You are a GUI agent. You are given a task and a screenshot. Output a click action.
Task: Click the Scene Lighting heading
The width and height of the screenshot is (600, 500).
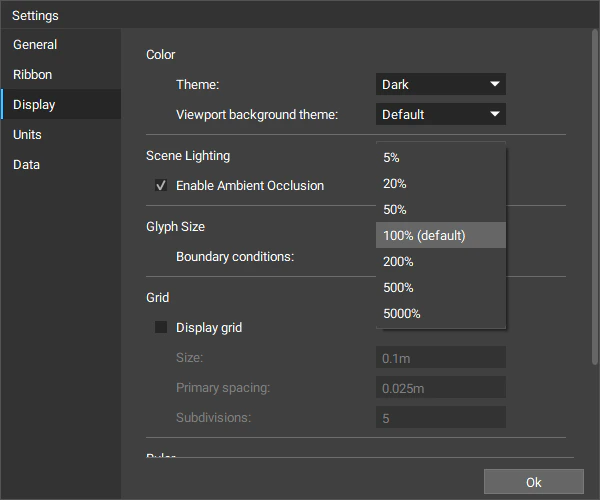pos(188,156)
